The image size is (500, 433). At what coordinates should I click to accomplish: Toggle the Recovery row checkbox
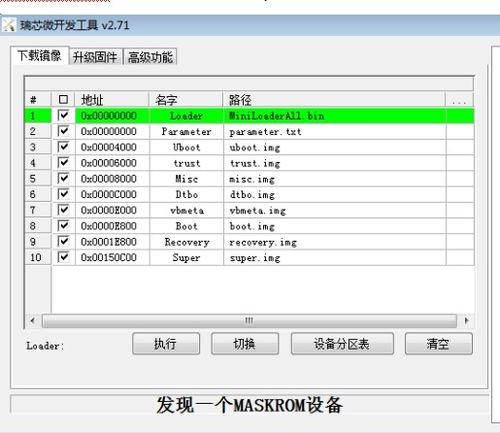pos(63,241)
